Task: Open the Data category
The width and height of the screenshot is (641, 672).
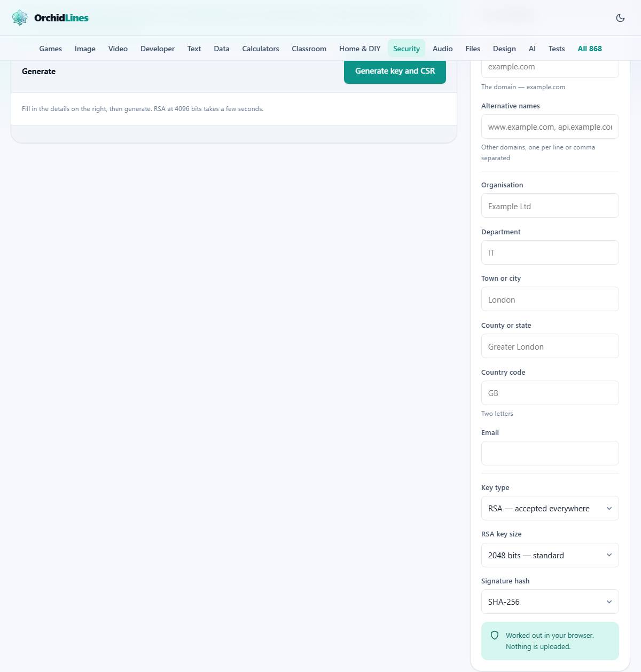Action: [x=222, y=49]
